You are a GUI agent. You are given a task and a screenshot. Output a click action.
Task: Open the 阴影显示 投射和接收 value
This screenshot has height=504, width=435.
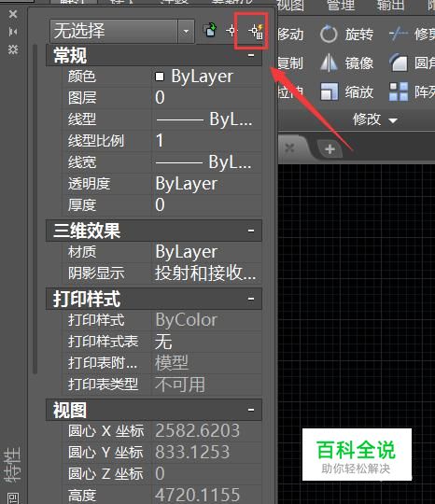click(206, 273)
